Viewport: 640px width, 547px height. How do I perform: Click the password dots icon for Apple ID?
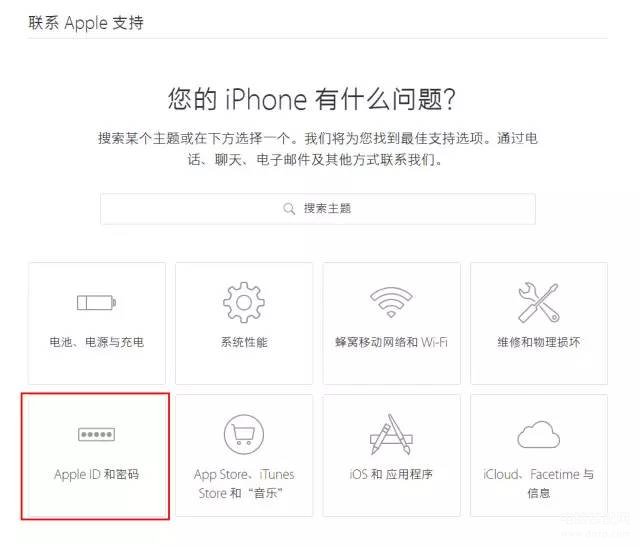[x=96, y=434]
